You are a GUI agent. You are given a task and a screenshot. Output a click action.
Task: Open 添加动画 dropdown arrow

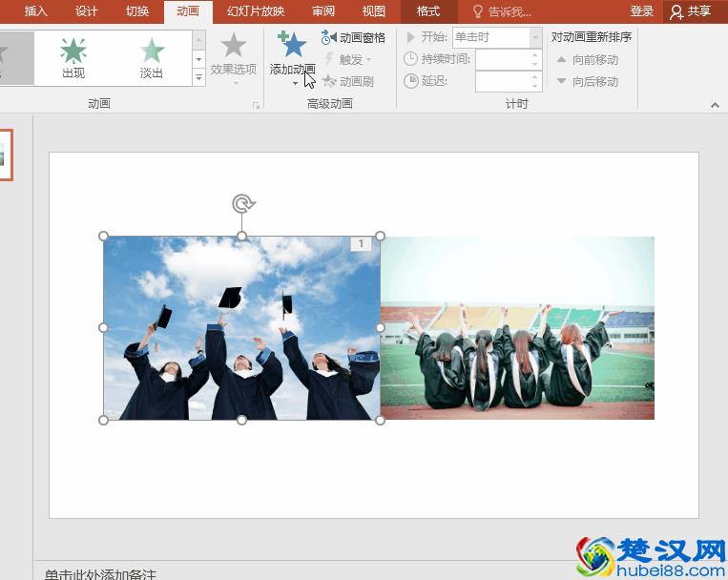[295, 84]
